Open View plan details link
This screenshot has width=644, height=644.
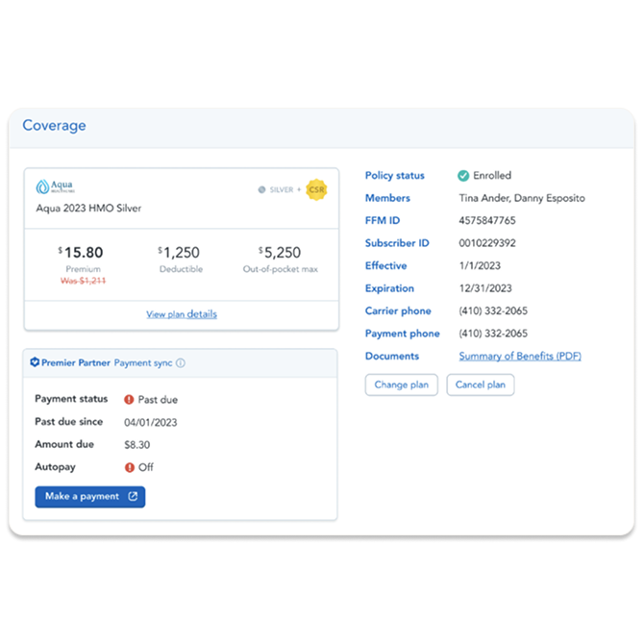point(182,314)
